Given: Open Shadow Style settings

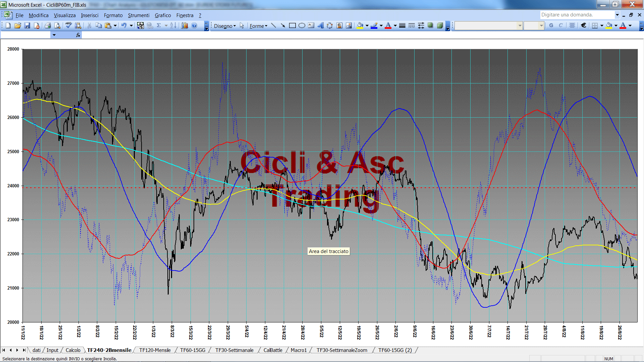Looking at the screenshot, I should 430,25.
